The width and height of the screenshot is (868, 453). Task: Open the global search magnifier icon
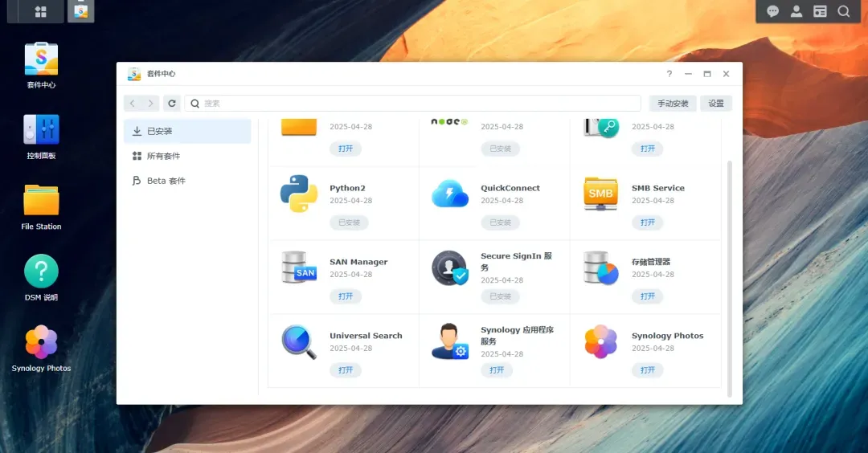[843, 11]
